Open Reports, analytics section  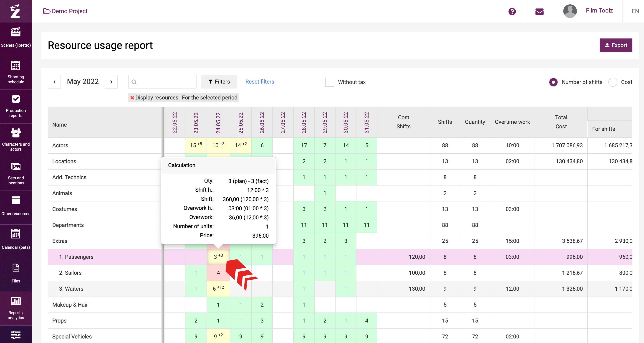tap(16, 308)
